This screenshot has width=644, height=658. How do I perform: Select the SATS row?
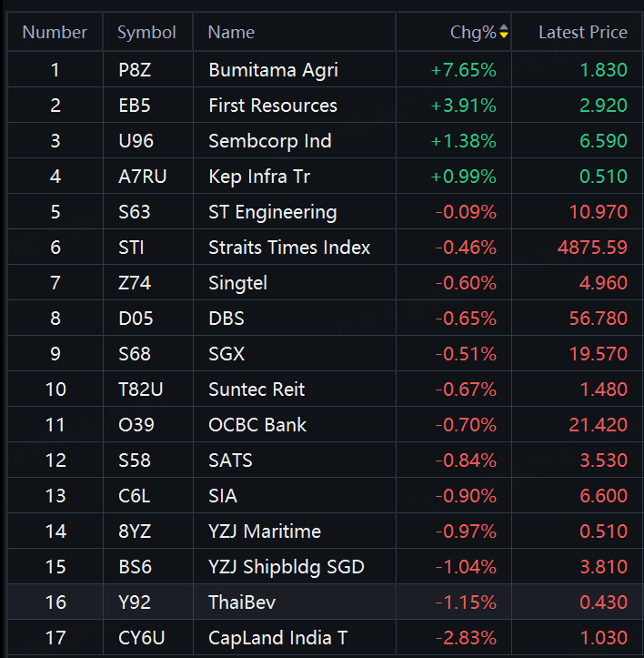pos(230,461)
